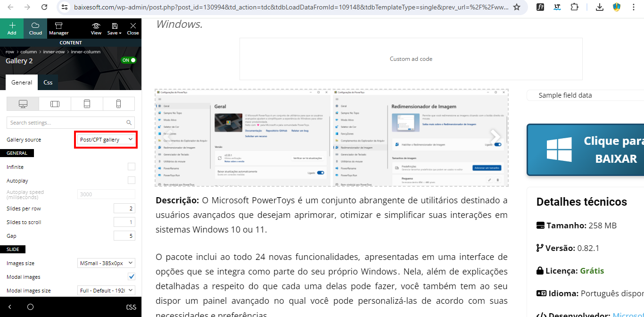Enable the Autoplay checkbox
Screen dimensions: 644x317
[x=132, y=180]
